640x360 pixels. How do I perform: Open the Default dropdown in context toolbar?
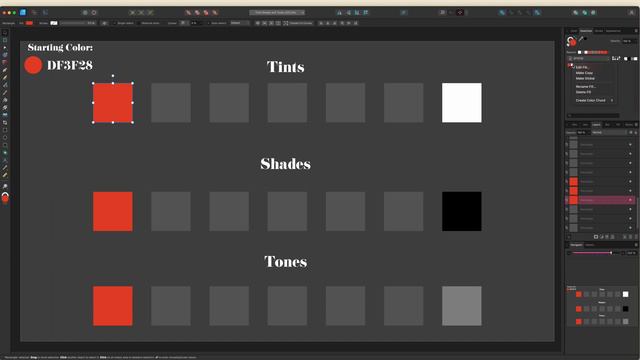click(x=240, y=23)
